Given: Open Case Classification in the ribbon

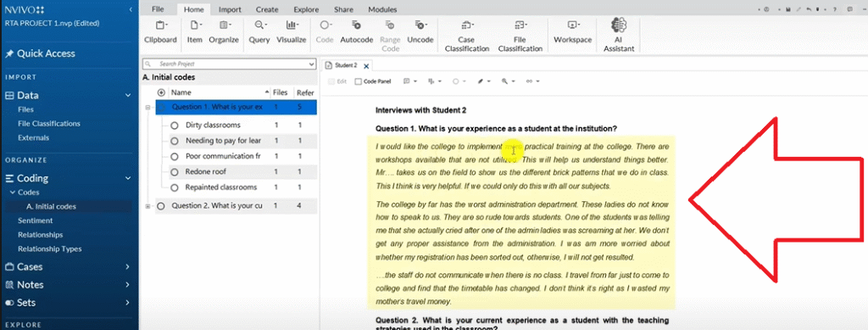Looking at the screenshot, I should 466,36.
